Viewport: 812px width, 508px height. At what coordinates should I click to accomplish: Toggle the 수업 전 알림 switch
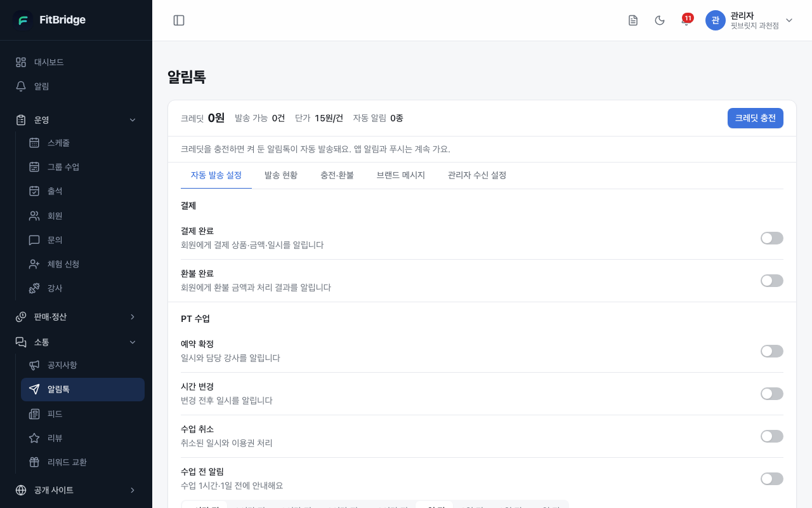tap(772, 479)
